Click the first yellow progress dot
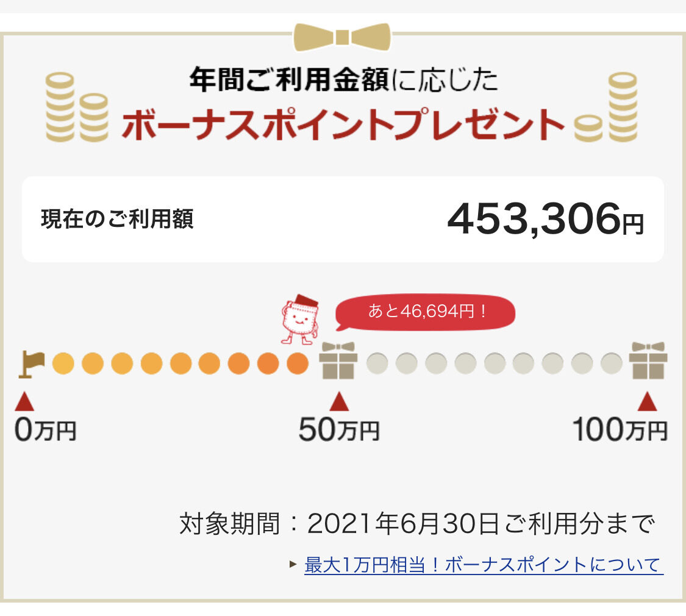The width and height of the screenshot is (686, 616). click(63, 364)
